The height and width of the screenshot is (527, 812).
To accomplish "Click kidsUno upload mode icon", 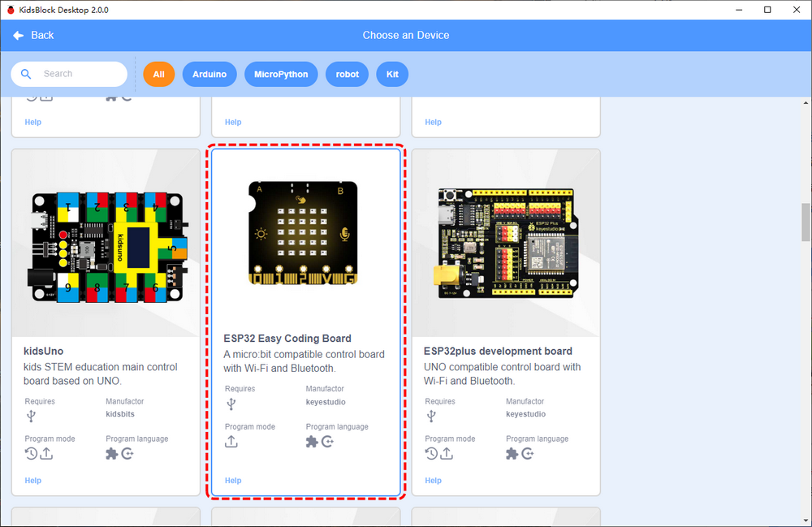I will [46, 453].
